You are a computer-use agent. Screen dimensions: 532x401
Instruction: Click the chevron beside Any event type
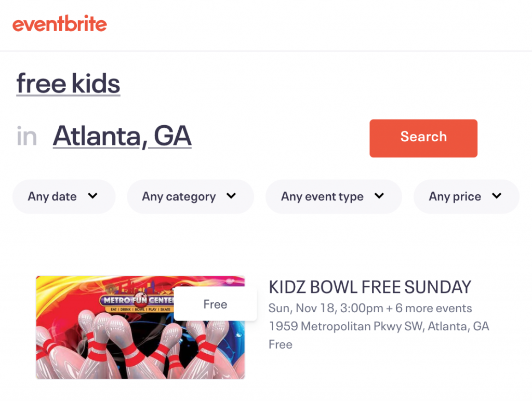(x=379, y=196)
